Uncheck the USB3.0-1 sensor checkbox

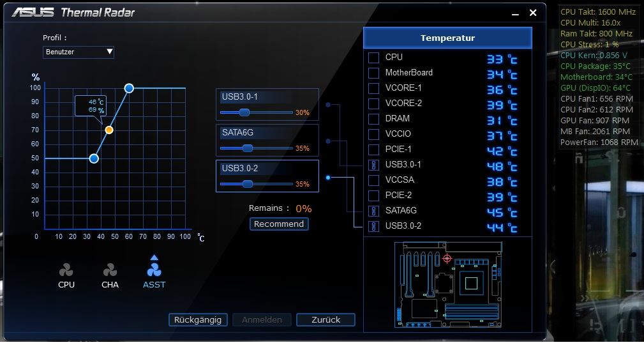[x=373, y=165]
